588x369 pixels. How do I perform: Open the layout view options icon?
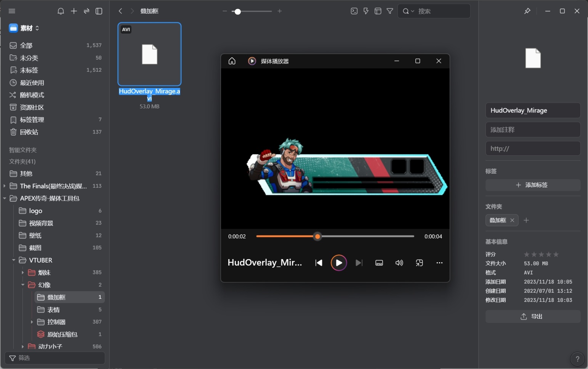(378, 11)
